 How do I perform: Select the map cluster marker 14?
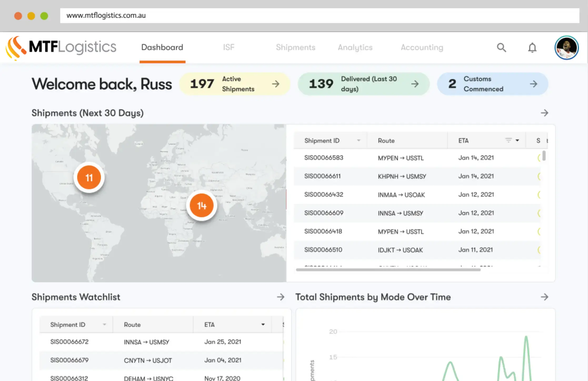(202, 206)
